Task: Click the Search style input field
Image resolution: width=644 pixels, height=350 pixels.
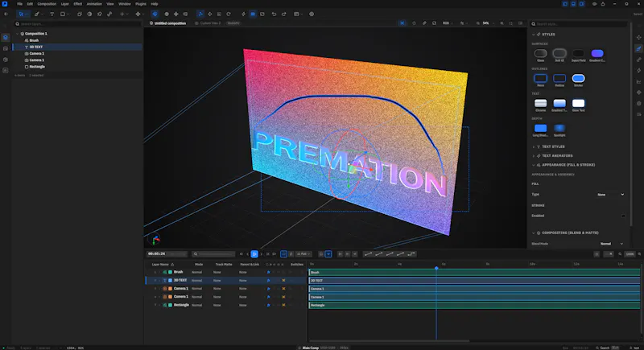Action: pos(578,24)
